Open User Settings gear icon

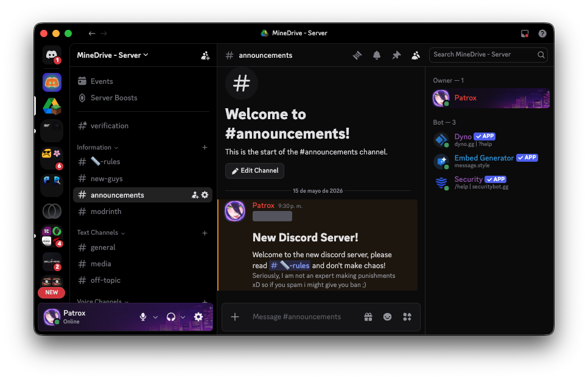pos(198,317)
